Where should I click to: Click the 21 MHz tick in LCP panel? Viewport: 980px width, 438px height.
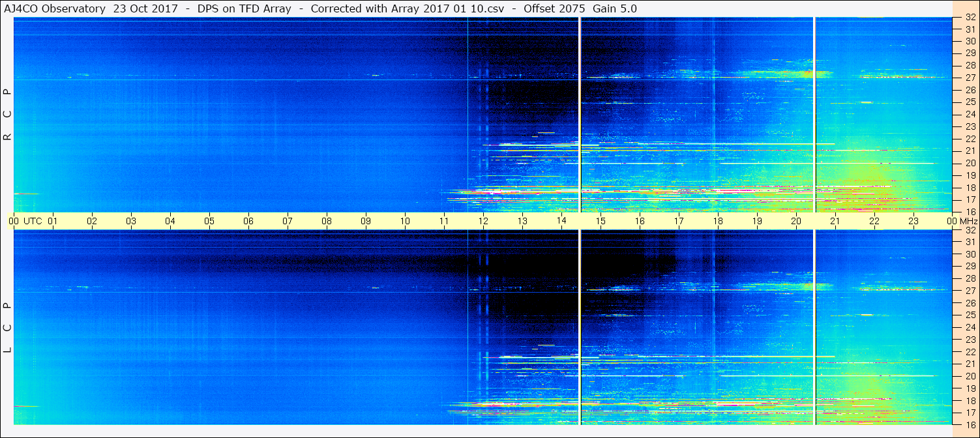tap(970, 364)
